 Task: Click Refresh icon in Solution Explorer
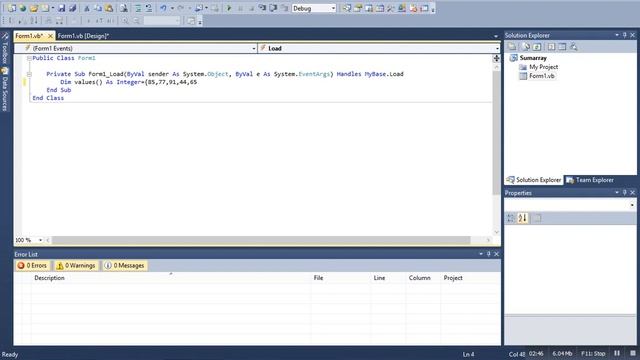pos(537,47)
